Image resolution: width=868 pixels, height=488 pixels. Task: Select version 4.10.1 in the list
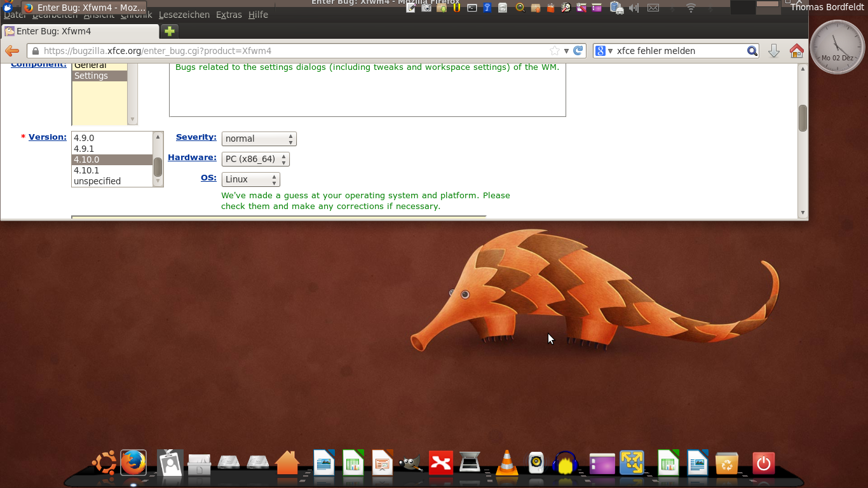86,170
